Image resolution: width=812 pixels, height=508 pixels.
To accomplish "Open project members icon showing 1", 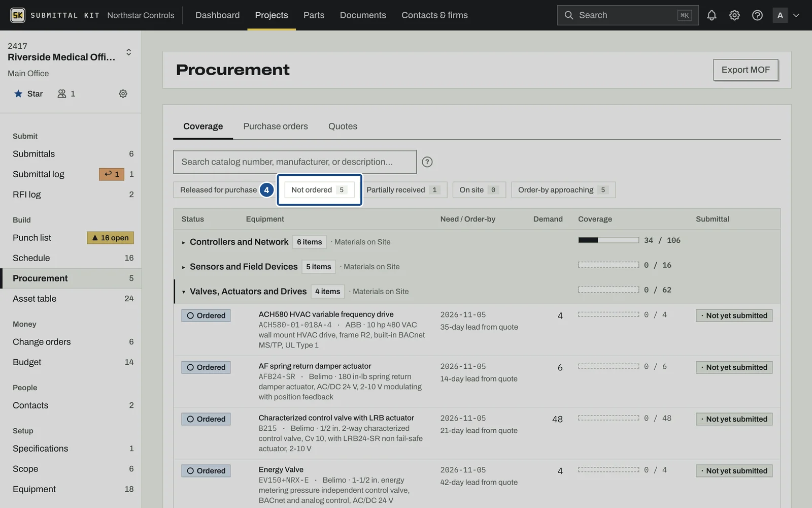I will pos(66,93).
